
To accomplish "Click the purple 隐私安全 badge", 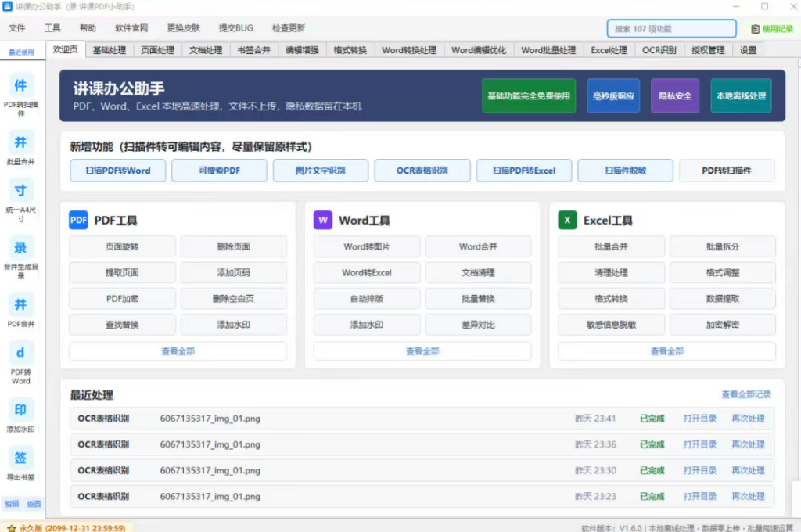I will (675, 95).
